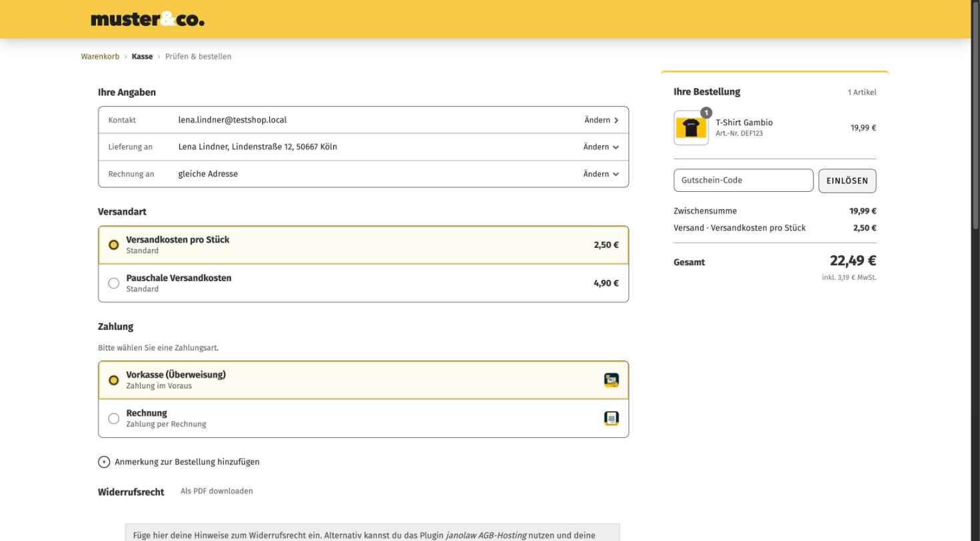Click the 1 Artikel count label
Viewport: 980px width, 541px height.
862,93
